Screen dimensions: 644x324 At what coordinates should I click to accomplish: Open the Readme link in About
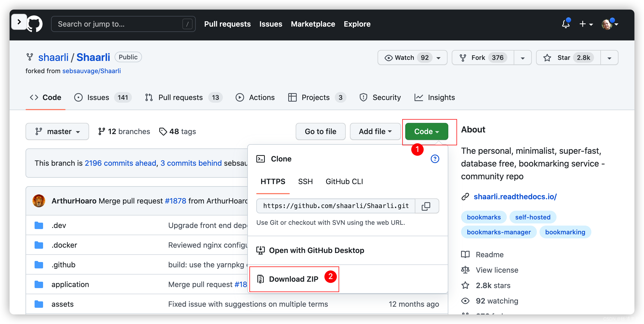[x=482, y=255]
